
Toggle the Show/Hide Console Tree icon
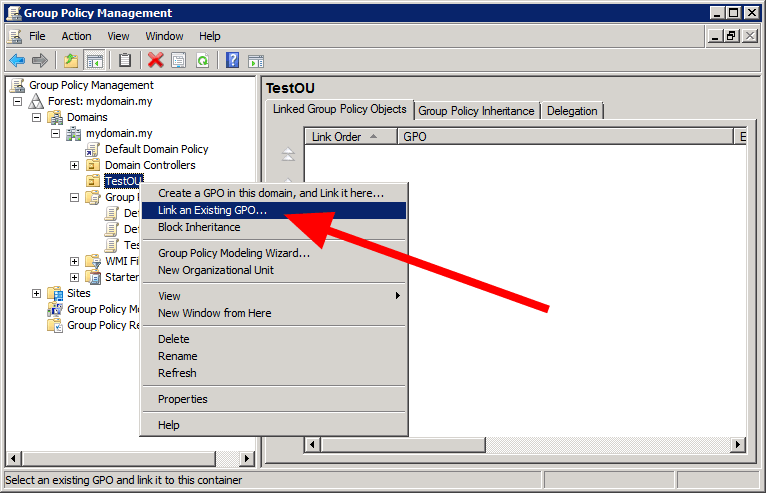pyautogui.click(x=95, y=61)
